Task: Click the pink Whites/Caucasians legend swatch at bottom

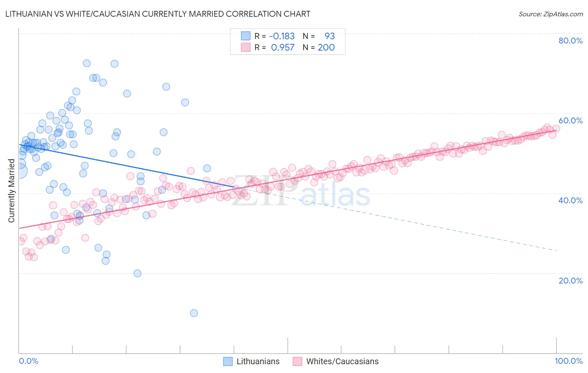Action: [297, 361]
